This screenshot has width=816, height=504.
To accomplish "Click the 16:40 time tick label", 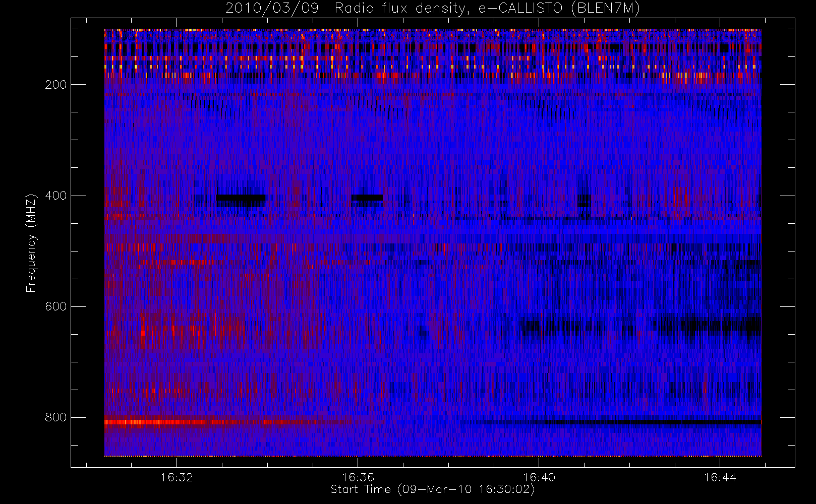I will [x=539, y=477].
